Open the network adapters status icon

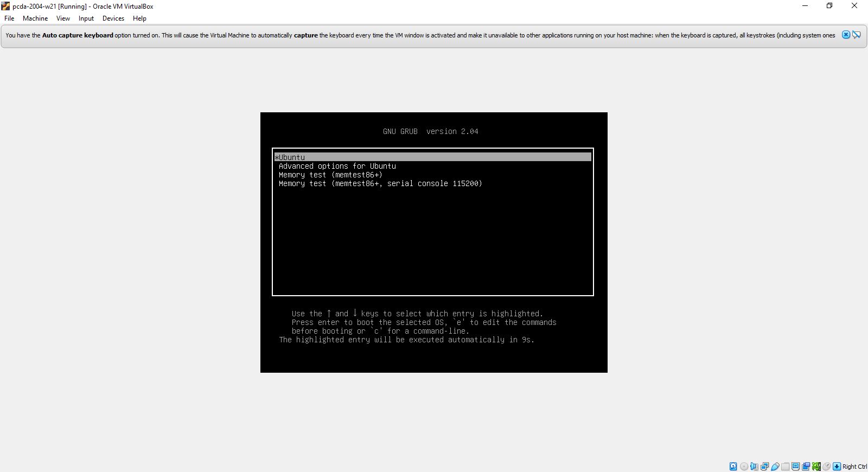pos(764,467)
